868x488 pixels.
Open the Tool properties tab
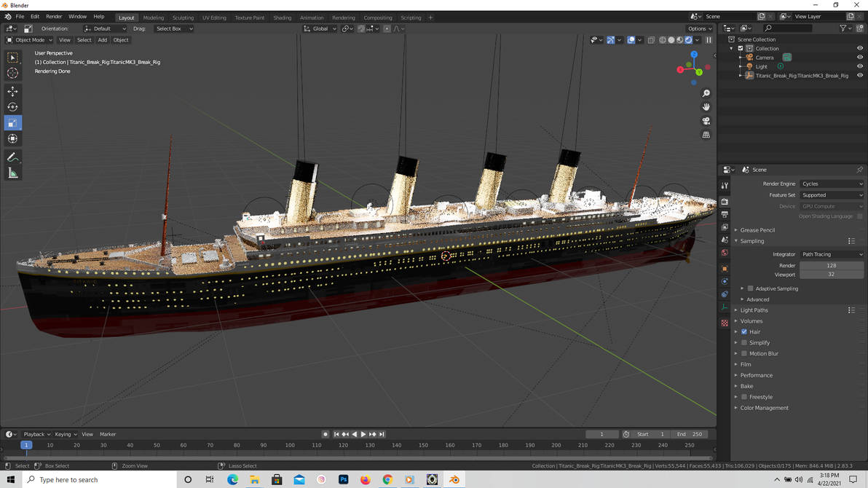(725, 186)
